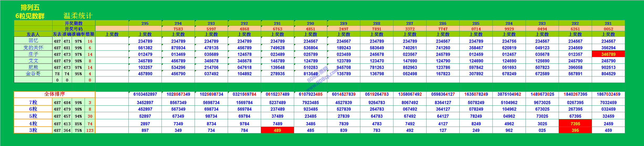Screen dimensions: 644x146
Task: Open the 党的关怀 author link
Action: pos(33,47)
